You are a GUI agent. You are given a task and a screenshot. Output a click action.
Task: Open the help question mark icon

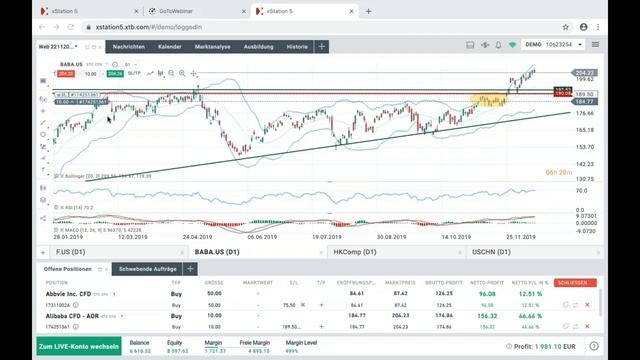pyautogui.click(x=594, y=347)
